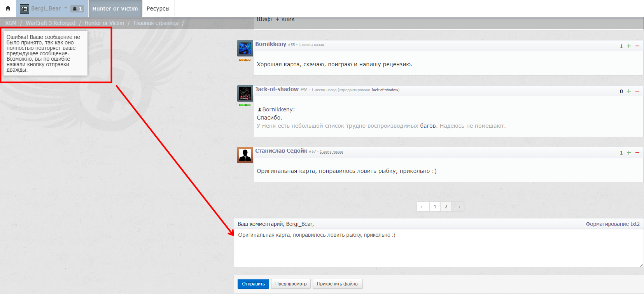This screenshot has height=294, width=644.
Task: Open the Форматирование txt2 help link
Action: (612, 224)
